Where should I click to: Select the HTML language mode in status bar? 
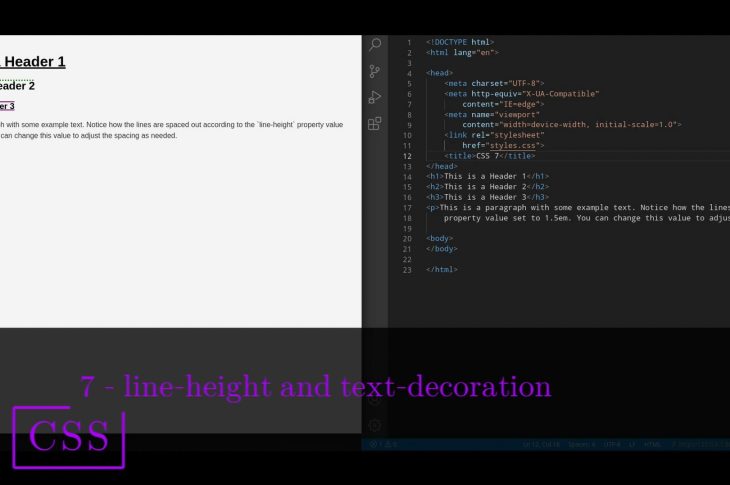click(x=652, y=444)
